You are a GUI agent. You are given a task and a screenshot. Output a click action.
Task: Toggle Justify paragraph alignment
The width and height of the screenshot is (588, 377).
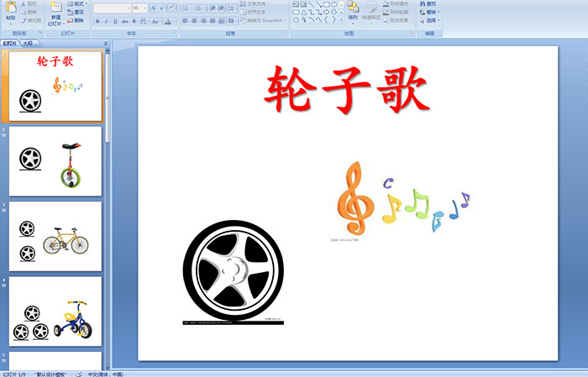(213, 21)
